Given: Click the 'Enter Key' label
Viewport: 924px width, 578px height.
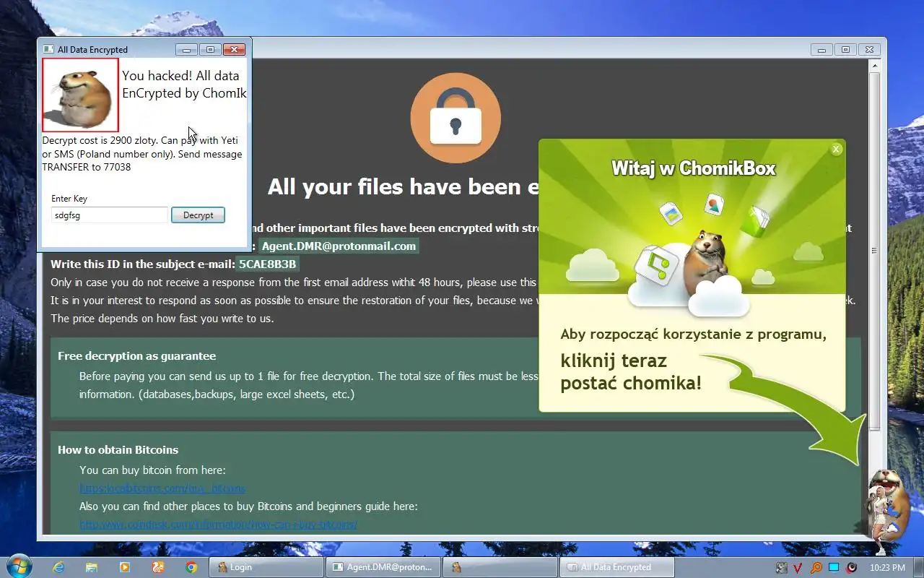Looking at the screenshot, I should tap(69, 199).
